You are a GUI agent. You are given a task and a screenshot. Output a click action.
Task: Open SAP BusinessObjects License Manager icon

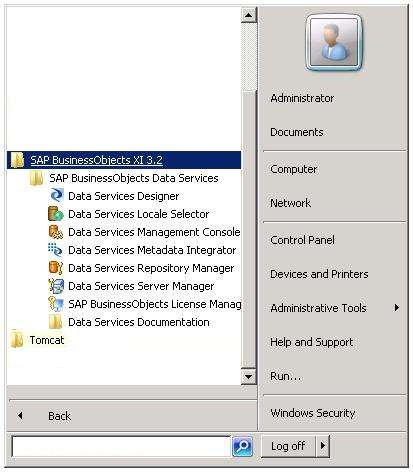(56, 304)
